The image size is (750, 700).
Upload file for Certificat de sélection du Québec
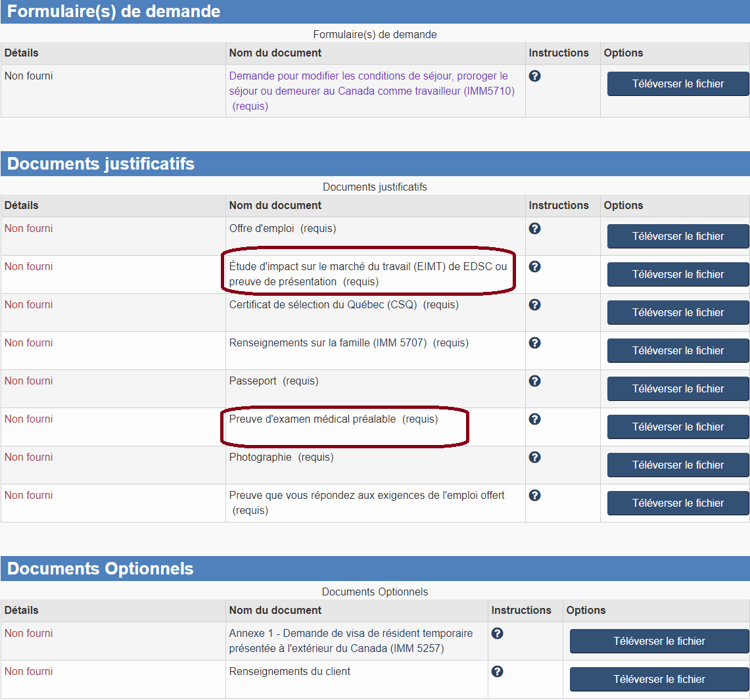678,313
